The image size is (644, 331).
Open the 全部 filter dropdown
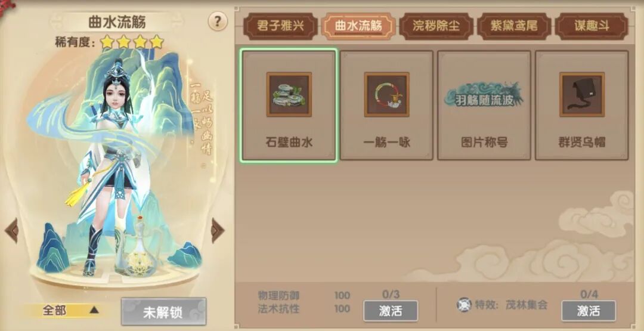tap(61, 311)
